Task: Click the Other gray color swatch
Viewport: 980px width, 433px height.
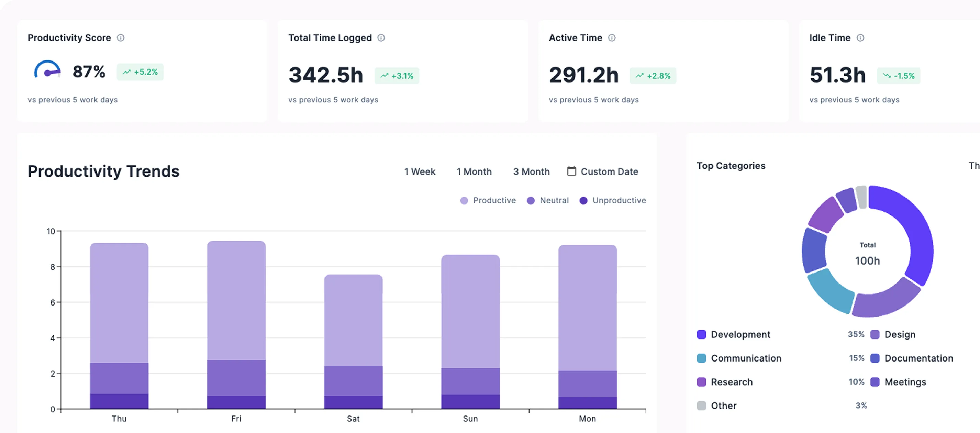Action: coord(702,406)
